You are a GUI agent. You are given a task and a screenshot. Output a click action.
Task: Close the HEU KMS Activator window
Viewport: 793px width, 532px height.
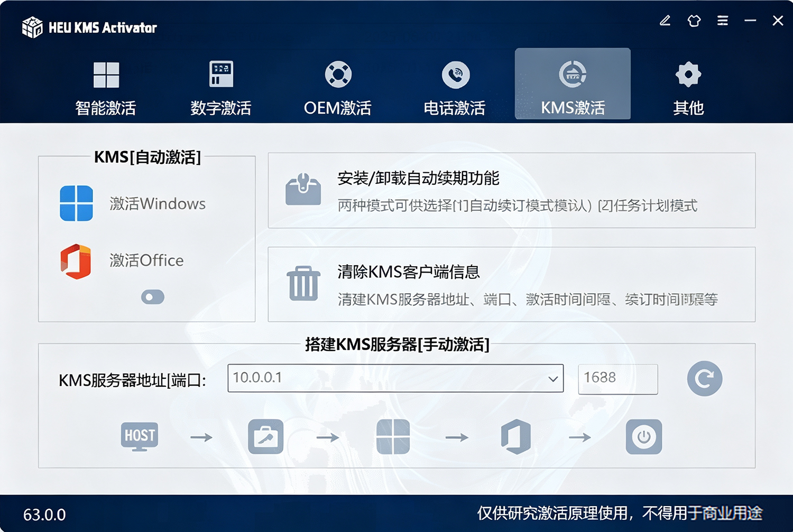(778, 21)
